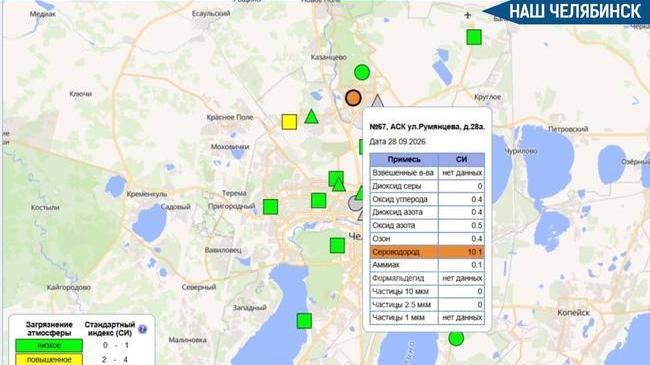This screenshot has height=365, width=650.
Task: Click the green triangle beside the yellow square
Action: [x=311, y=117]
